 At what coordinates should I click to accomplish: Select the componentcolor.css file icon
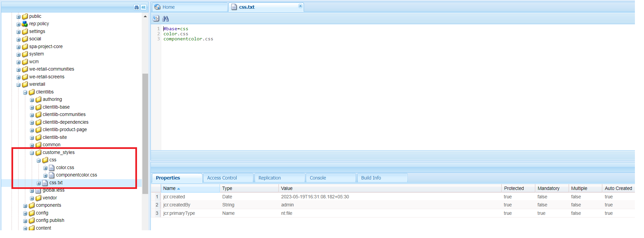pyautogui.click(x=52, y=175)
